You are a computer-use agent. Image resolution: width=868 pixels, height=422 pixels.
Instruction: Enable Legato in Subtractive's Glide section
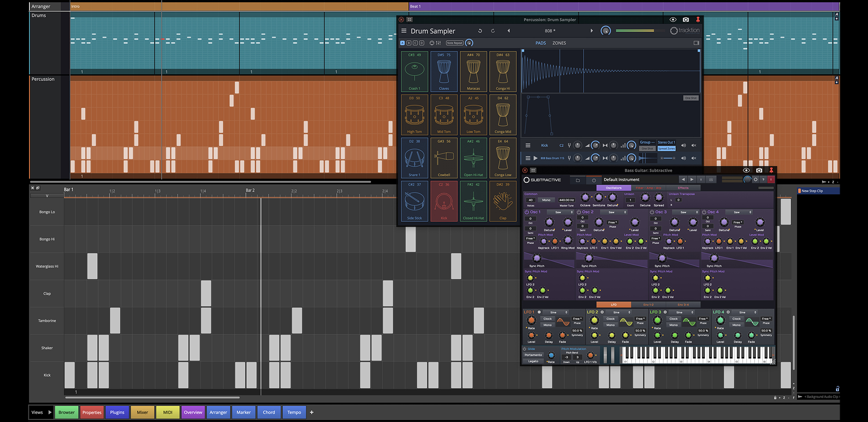coord(533,361)
